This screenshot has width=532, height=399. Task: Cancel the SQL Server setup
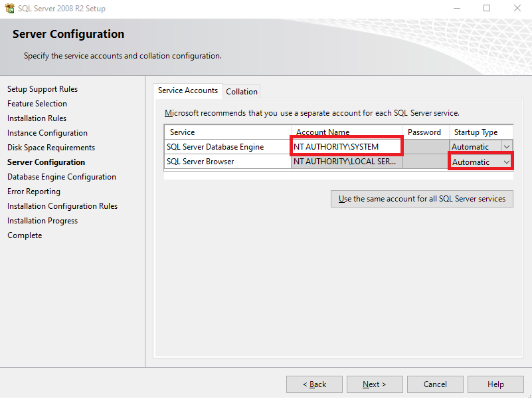pyautogui.click(x=435, y=384)
